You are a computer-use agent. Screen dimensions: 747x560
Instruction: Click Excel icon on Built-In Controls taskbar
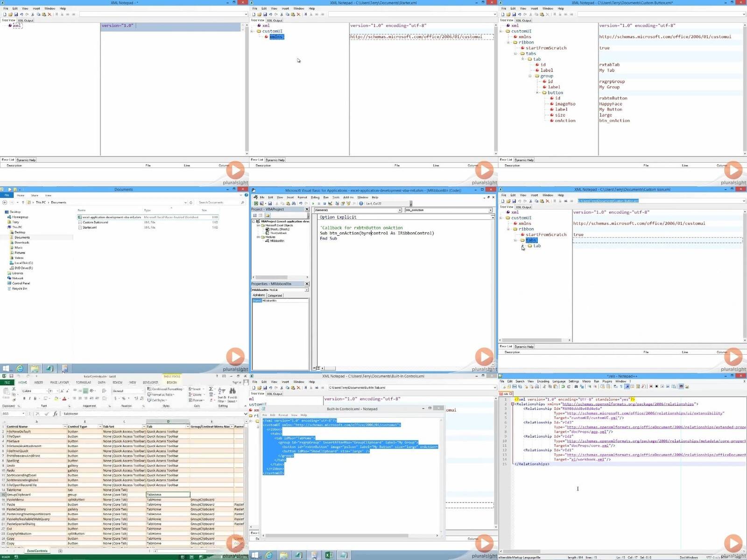click(x=329, y=555)
